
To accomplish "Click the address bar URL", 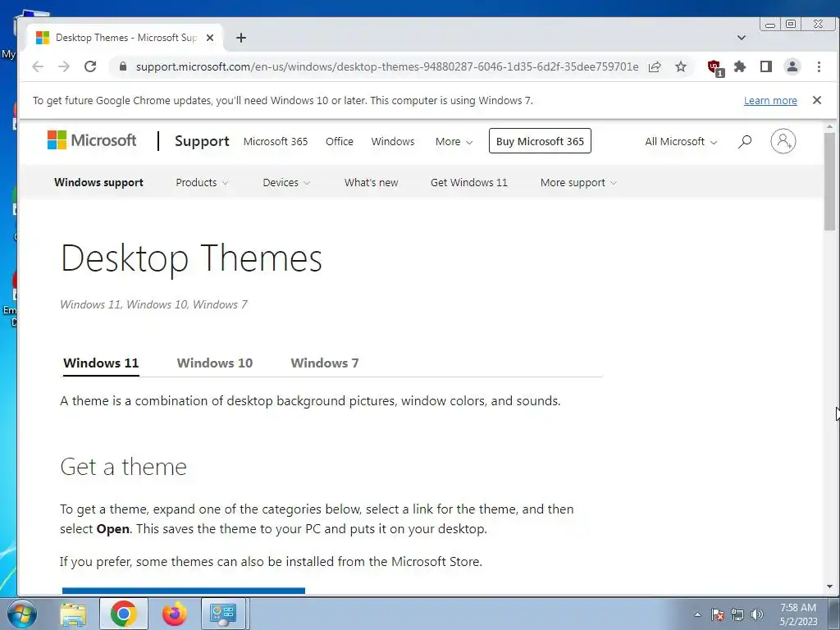I will click(387, 66).
